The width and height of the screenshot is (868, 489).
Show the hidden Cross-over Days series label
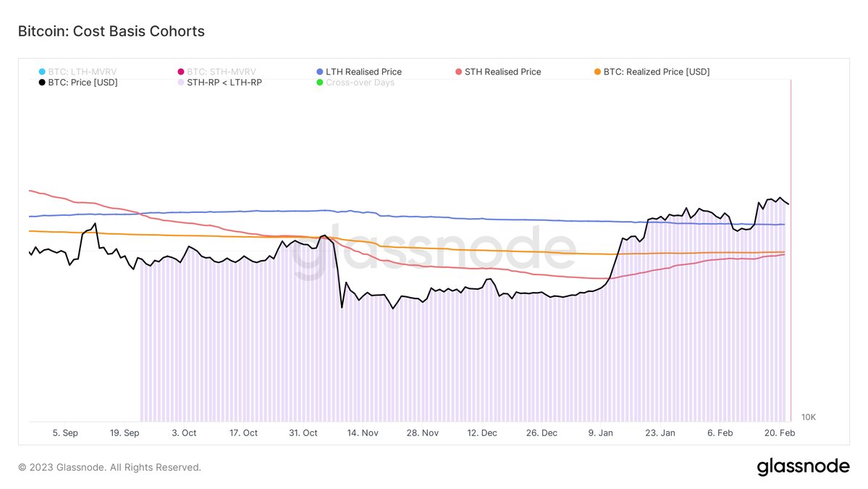[360, 83]
